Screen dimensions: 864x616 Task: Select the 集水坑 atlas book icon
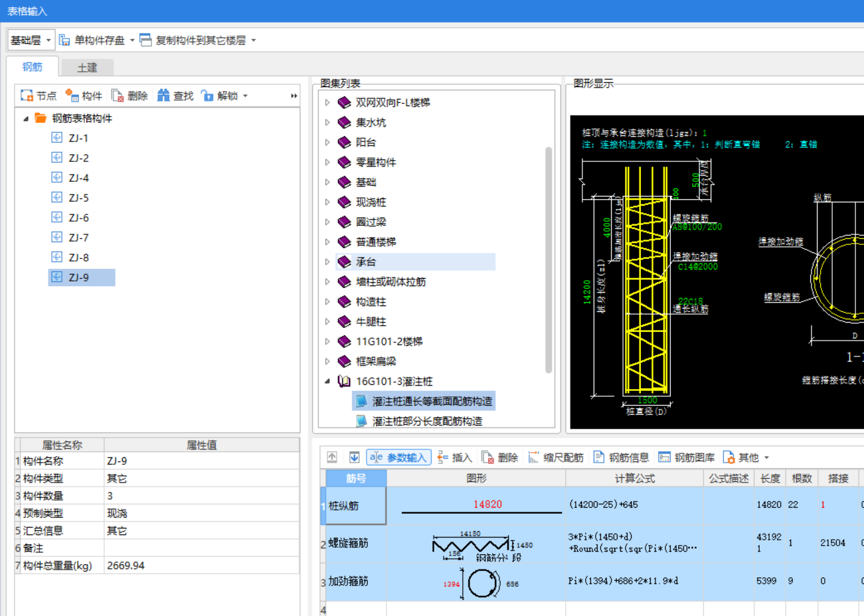pyautogui.click(x=344, y=122)
